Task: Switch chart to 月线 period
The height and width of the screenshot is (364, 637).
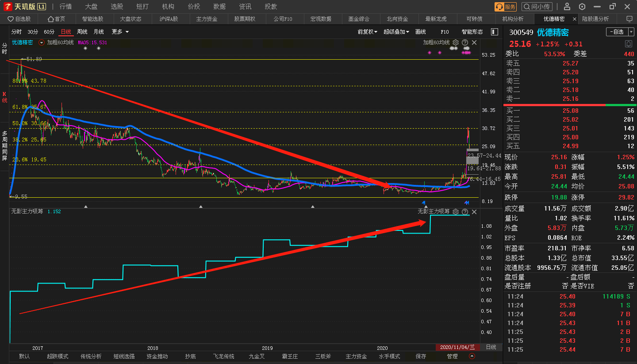Action: coord(99,32)
